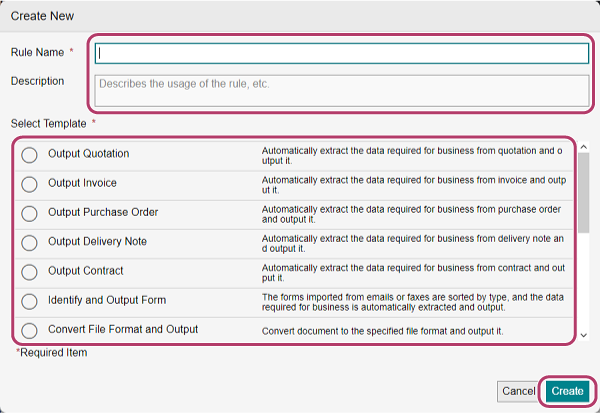600x413 pixels.
Task: Click the Output Delivery Note label text
Action: point(98,241)
